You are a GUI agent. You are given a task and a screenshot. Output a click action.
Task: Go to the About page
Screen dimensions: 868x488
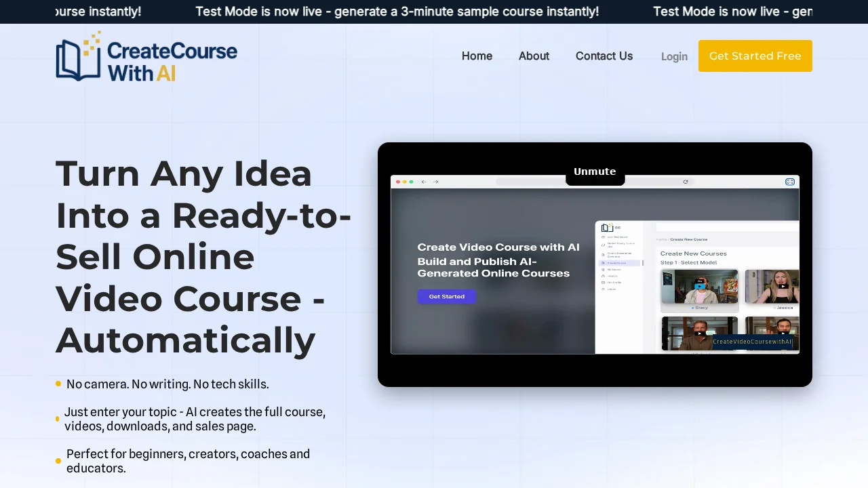coord(534,56)
